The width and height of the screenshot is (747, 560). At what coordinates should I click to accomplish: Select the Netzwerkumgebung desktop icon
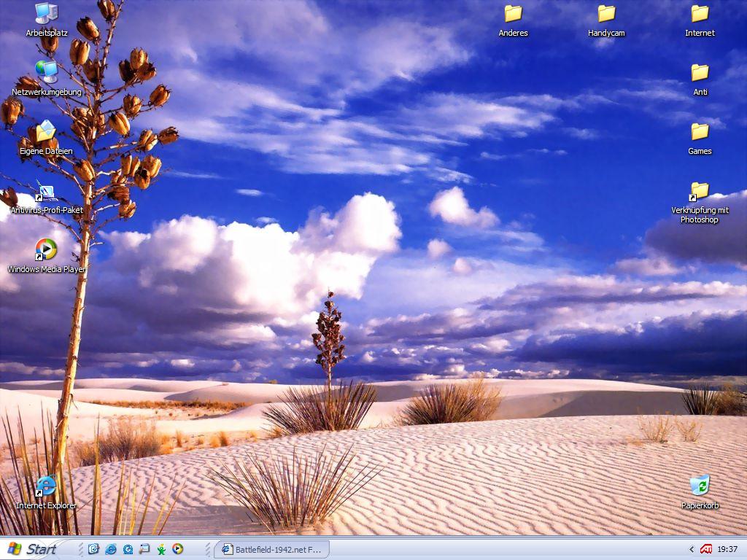coord(46,79)
